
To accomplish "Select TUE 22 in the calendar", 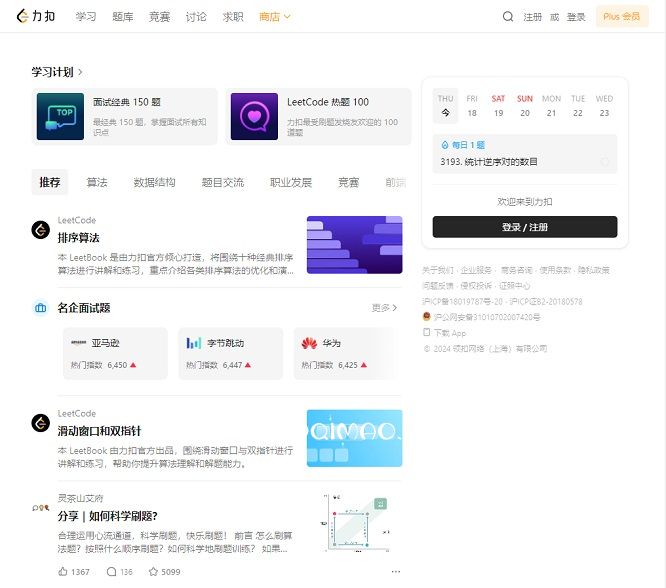I will tap(578, 106).
